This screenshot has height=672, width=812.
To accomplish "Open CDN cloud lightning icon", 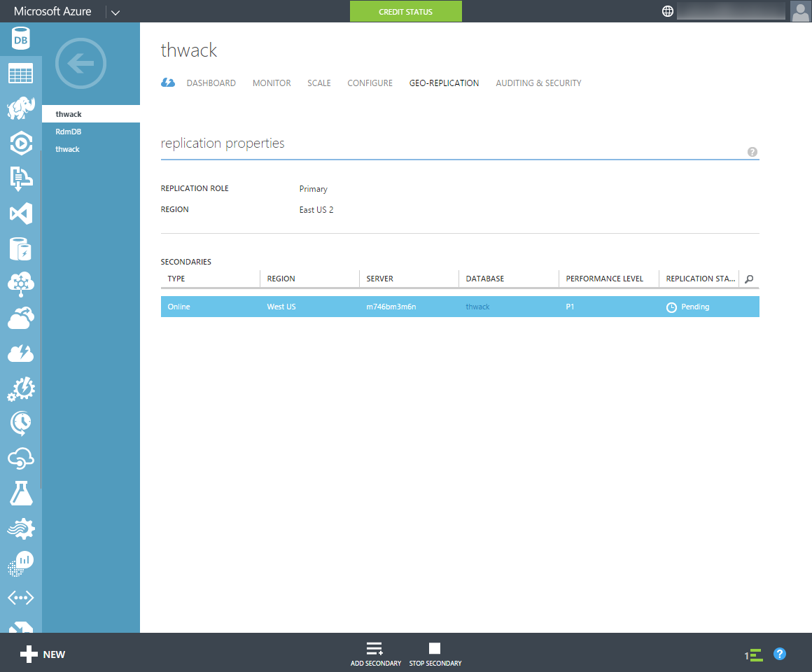I will click(x=21, y=353).
